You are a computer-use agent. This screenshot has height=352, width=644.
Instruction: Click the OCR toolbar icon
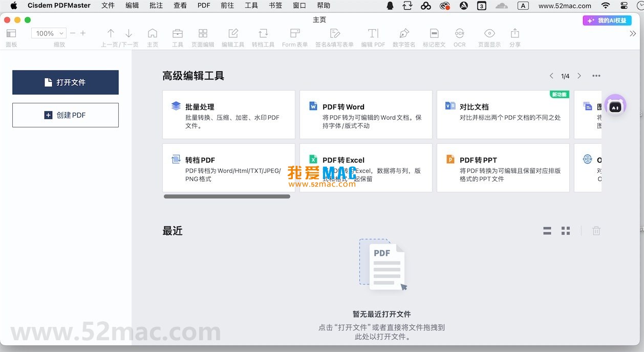point(460,33)
